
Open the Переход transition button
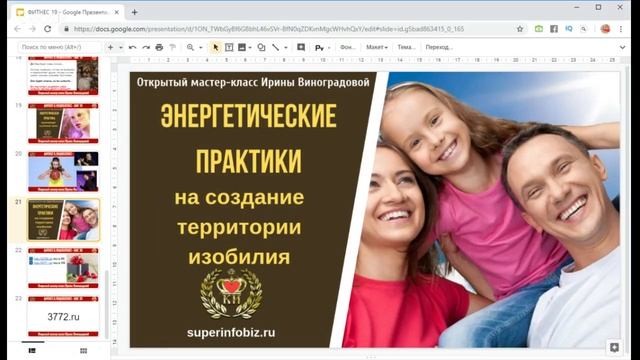tap(439, 47)
